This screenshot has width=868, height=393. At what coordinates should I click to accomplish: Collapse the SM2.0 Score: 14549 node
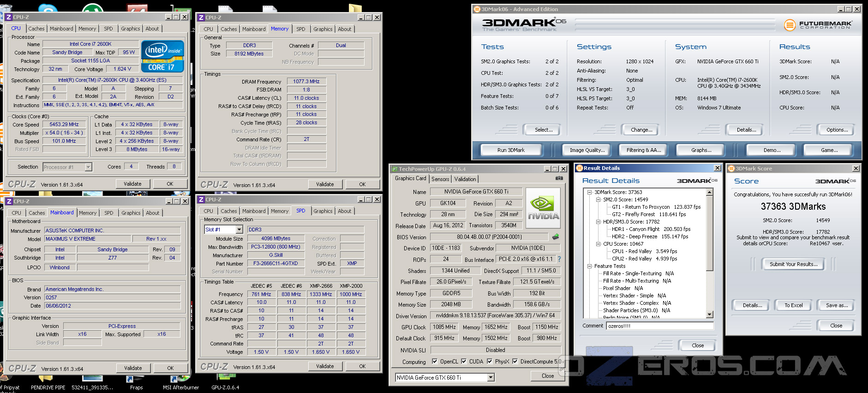tap(598, 200)
